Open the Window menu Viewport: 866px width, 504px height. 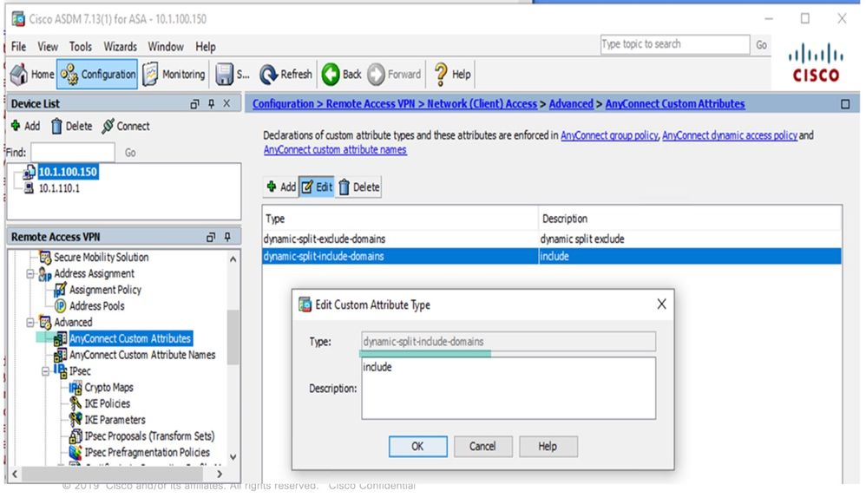166,46
